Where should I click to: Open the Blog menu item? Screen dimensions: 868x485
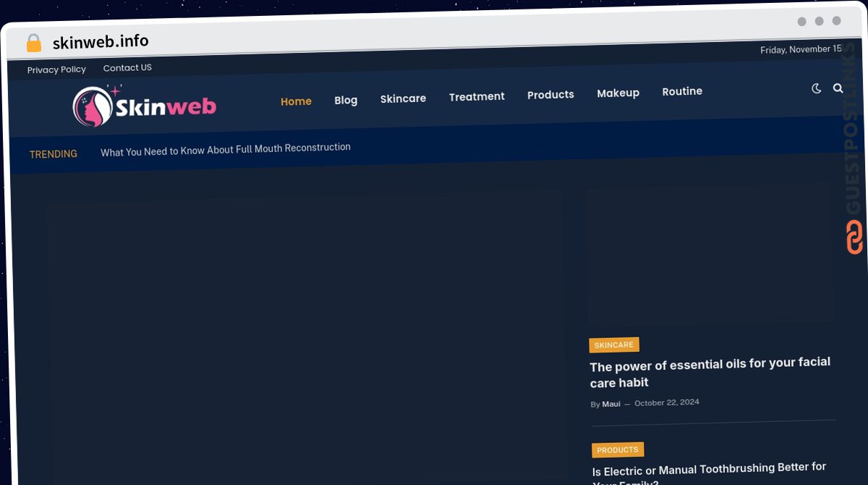[x=346, y=100]
